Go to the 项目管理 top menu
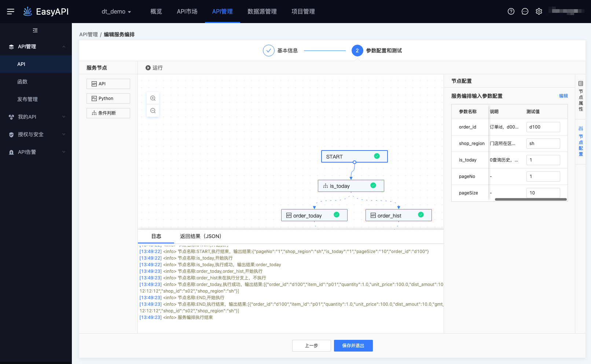Image resolution: width=591 pixels, height=364 pixels. (303, 11)
